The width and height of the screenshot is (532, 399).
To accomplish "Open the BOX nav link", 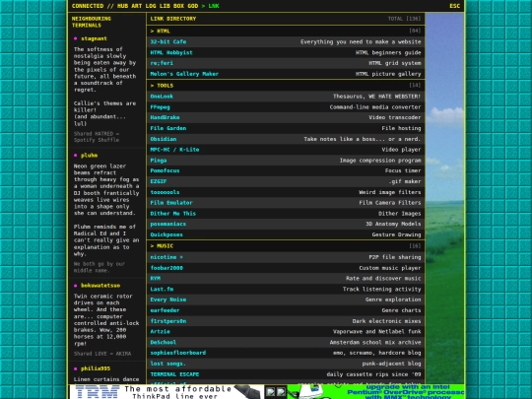I will 178,6.
